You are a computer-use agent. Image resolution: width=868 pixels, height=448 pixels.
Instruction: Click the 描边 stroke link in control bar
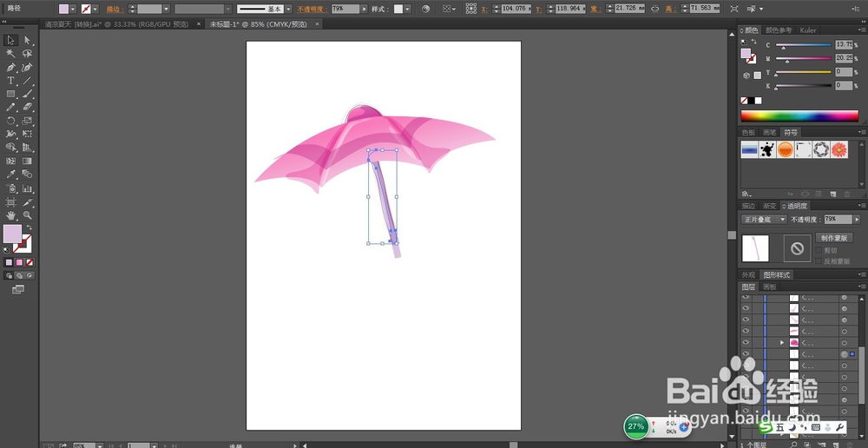click(x=115, y=9)
